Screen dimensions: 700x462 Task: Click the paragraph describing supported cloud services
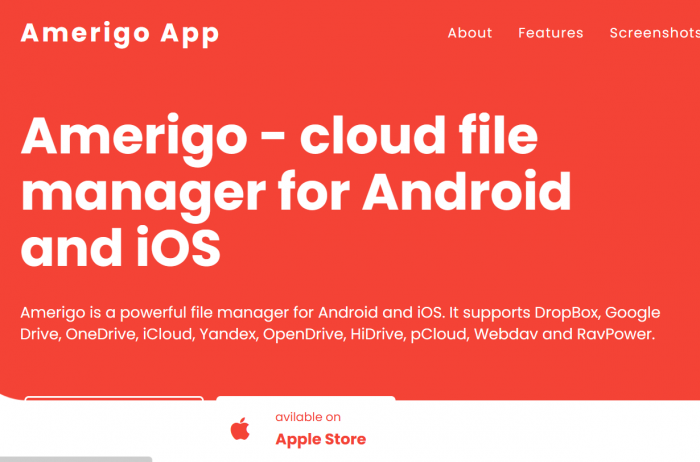pos(340,323)
